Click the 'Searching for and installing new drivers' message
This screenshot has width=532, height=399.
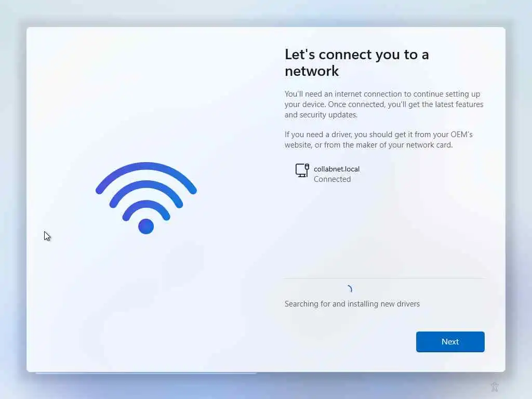coord(352,303)
